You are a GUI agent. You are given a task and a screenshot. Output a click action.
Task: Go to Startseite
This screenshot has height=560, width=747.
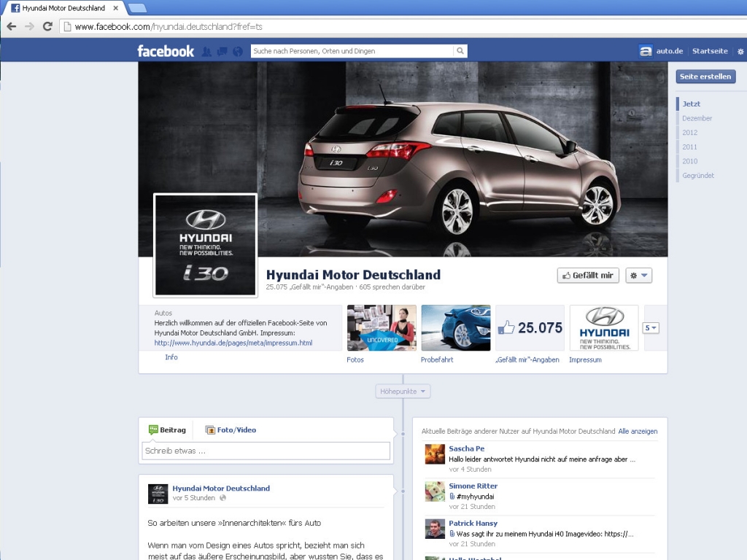[710, 51]
